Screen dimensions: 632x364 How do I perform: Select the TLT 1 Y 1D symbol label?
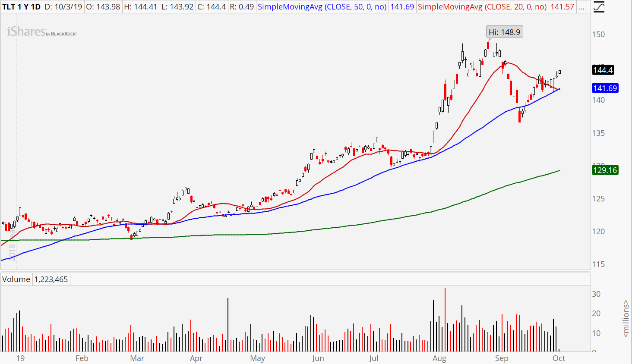(22, 7)
